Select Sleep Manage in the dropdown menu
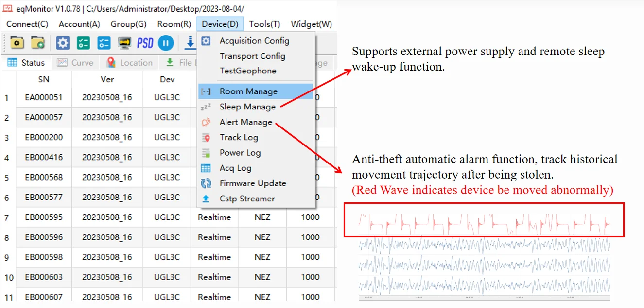The image size is (644, 308). pyautogui.click(x=246, y=107)
